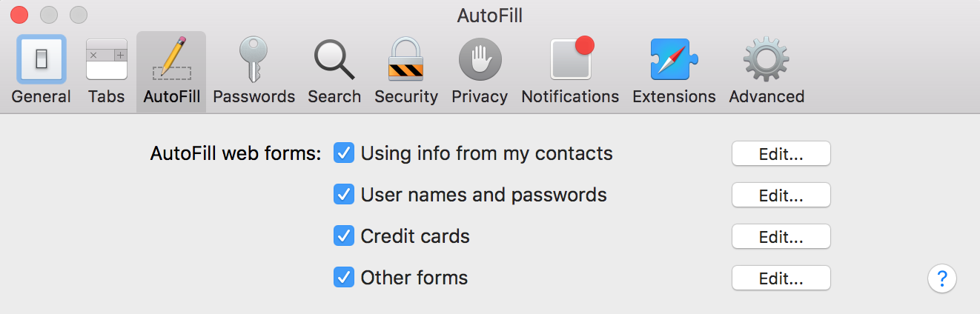This screenshot has height=314, width=980.
Task: Open Privacy preferences hand icon
Action: tap(480, 71)
